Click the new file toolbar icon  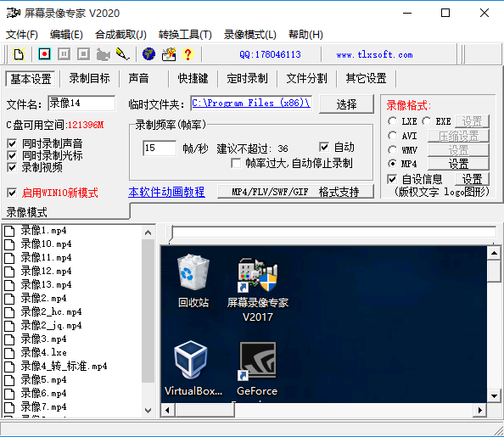(x=19, y=54)
